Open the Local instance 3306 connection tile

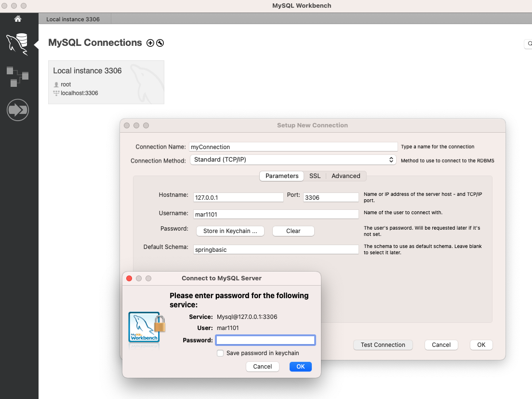click(106, 82)
